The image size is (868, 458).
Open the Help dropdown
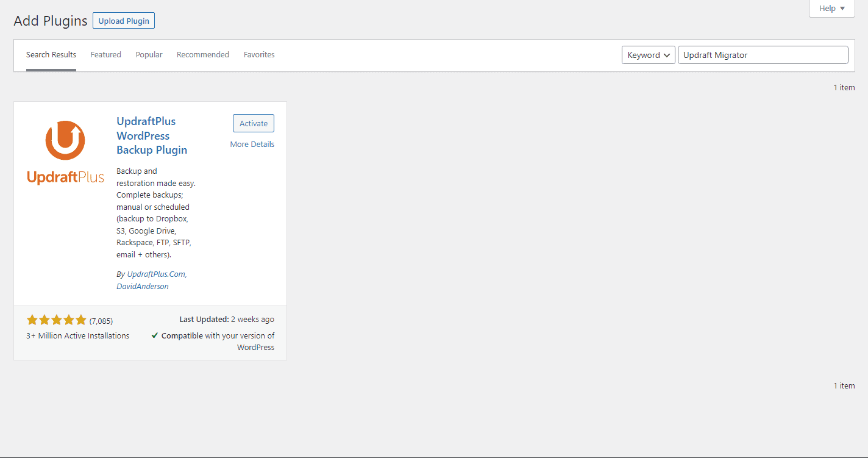tap(832, 9)
